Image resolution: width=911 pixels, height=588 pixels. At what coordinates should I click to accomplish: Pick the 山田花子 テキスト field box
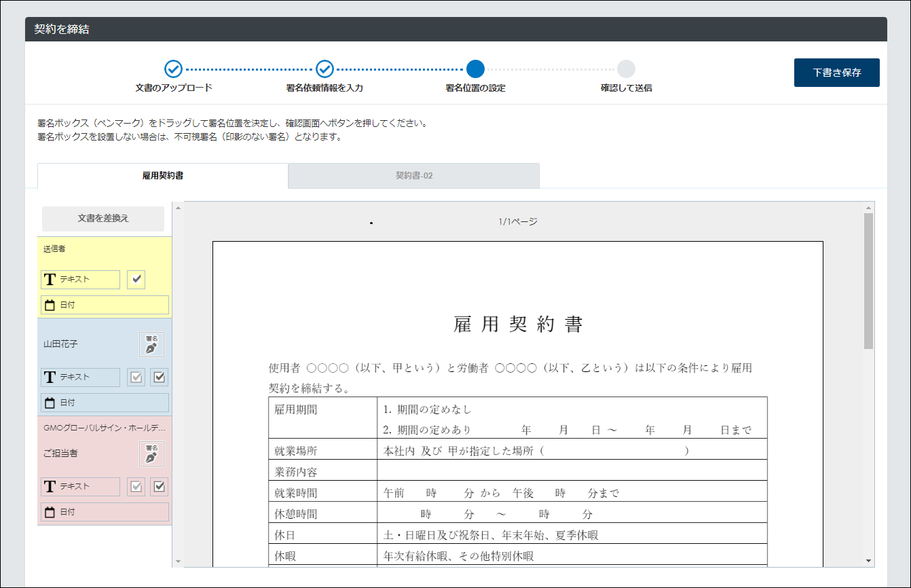80,377
